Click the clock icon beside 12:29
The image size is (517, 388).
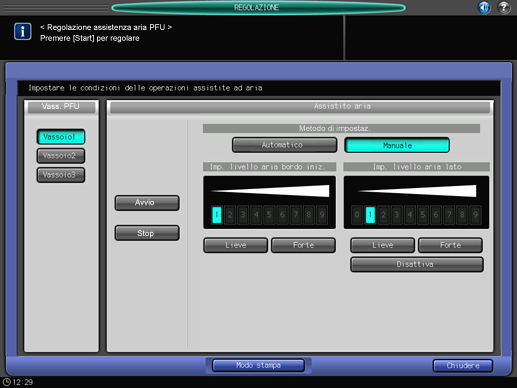(x=6, y=382)
